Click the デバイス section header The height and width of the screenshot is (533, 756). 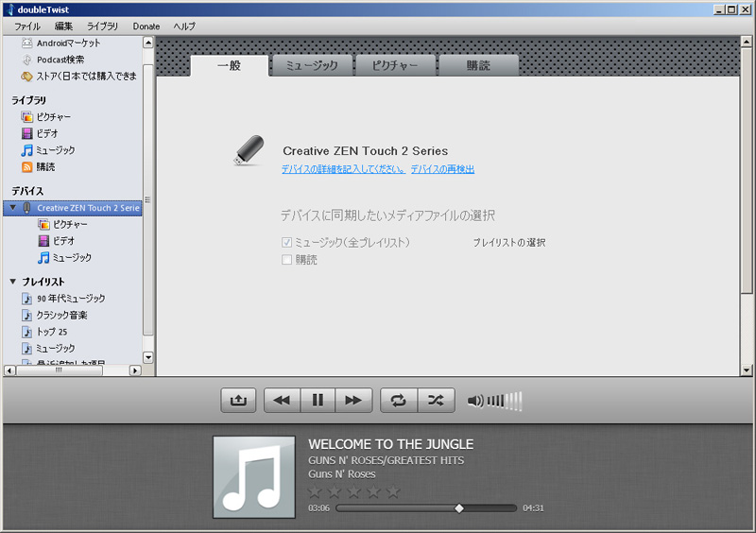pyautogui.click(x=27, y=191)
